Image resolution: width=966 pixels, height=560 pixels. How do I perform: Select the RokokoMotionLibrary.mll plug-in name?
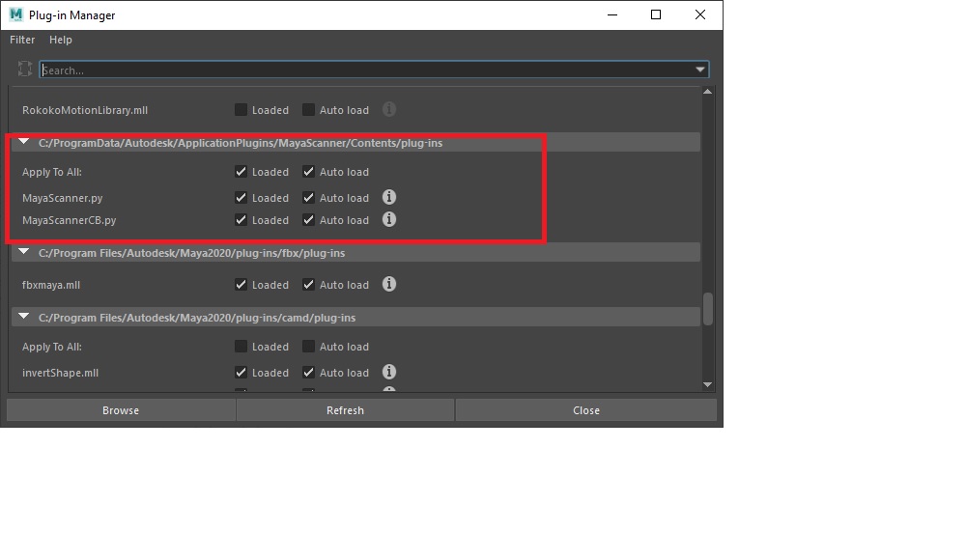point(85,110)
